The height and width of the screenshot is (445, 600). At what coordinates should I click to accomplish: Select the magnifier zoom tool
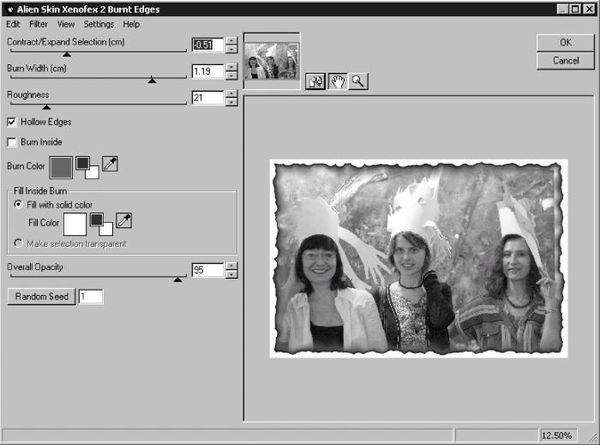click(357, 82)
